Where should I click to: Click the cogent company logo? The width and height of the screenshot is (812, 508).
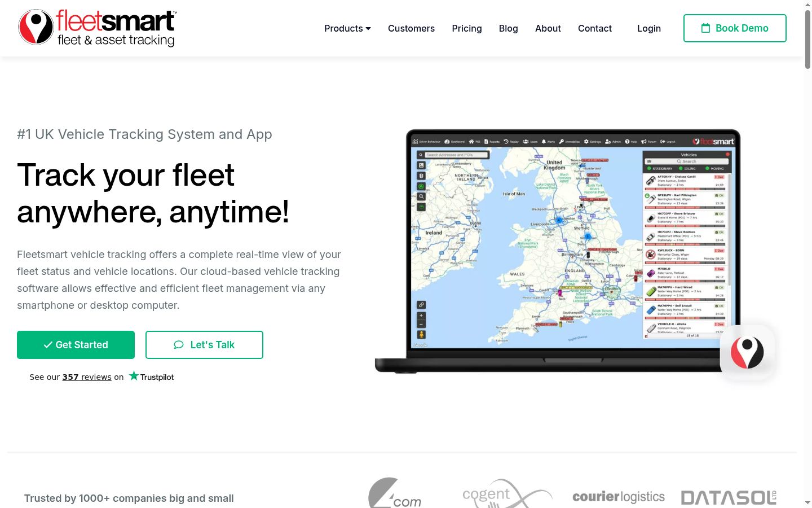pos(507,494)
